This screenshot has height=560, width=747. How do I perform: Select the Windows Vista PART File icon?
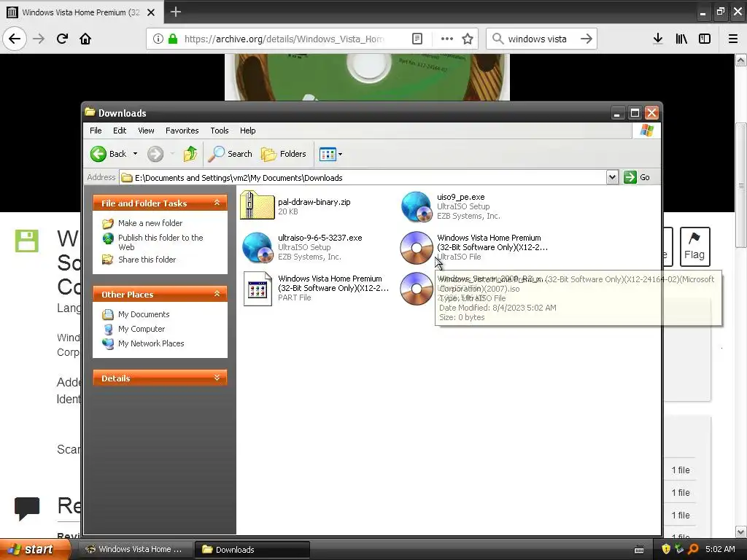pyautogui.click(x=258, y=289)
